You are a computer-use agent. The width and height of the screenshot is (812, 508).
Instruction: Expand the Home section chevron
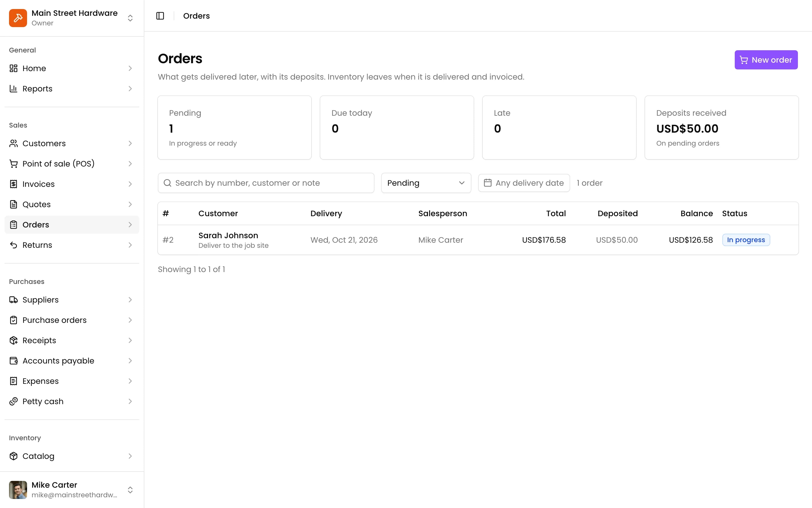(130, 68)
